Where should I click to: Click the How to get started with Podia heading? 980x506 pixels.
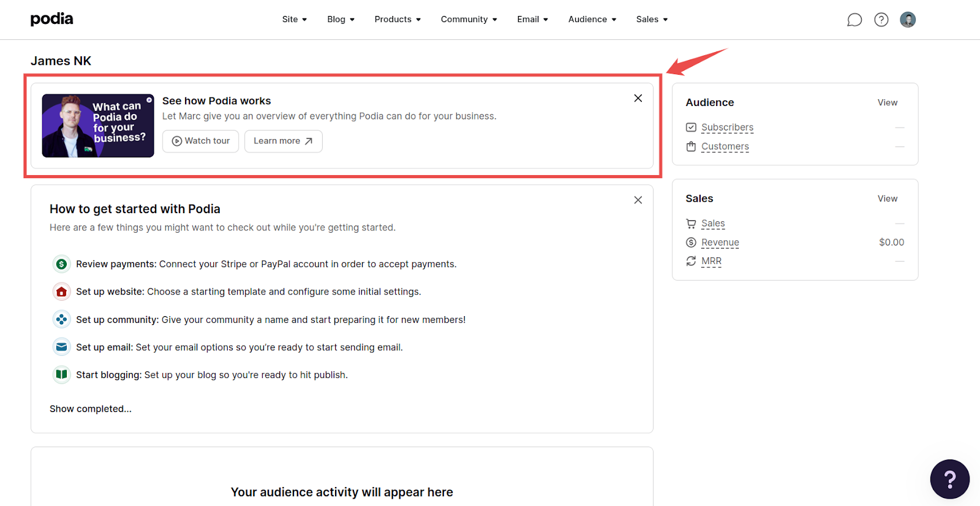(135, 209)
